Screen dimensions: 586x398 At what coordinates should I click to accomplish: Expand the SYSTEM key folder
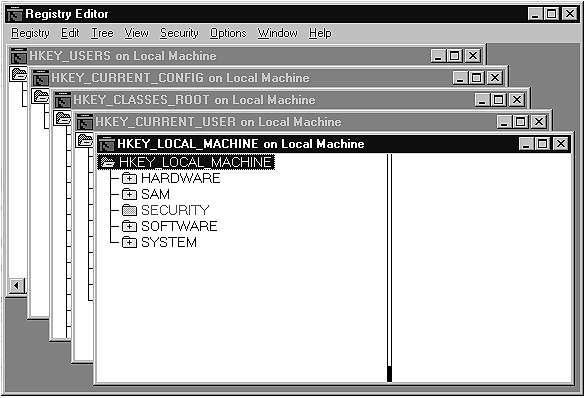(x=129, y=243)
